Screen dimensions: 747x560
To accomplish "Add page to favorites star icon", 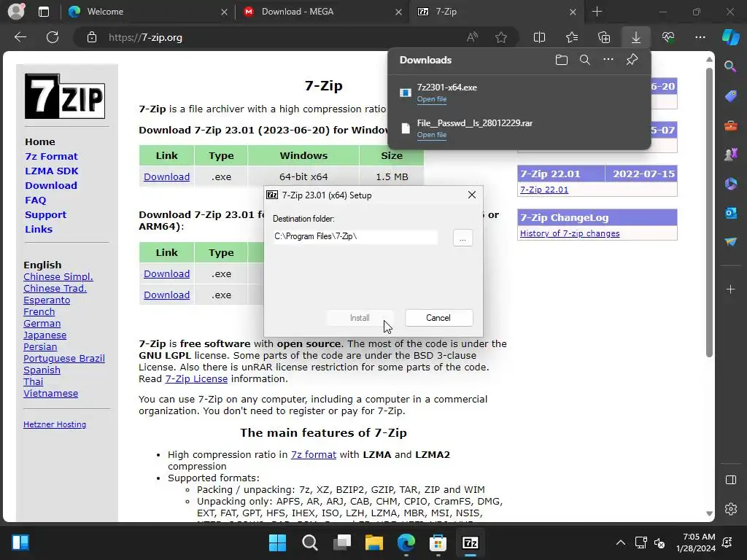I will click(500, 37).
